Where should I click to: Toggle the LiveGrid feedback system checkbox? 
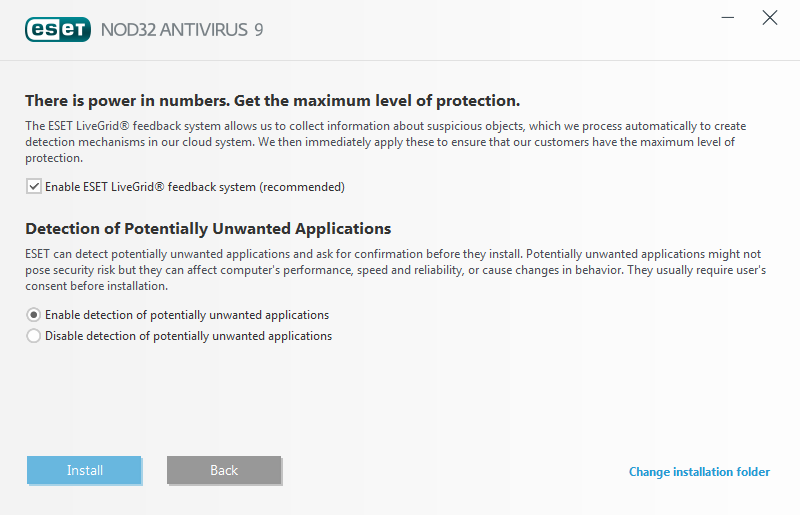point(34,187)
